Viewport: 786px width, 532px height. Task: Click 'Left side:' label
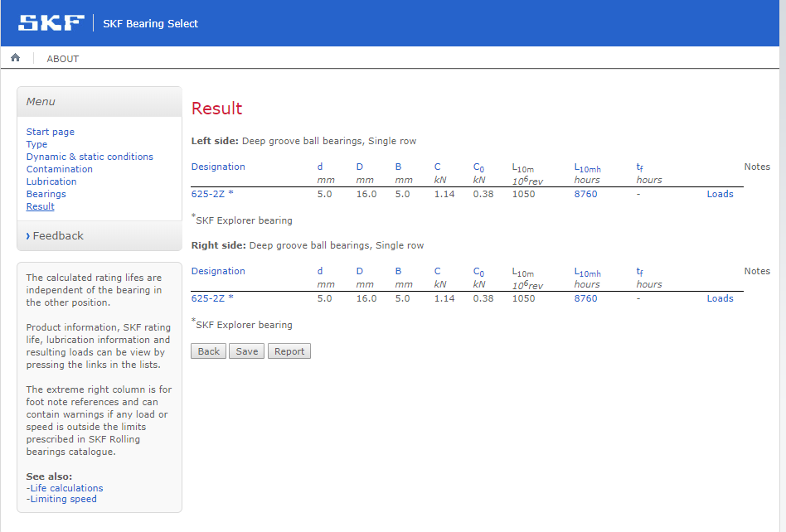pos(215,141)
